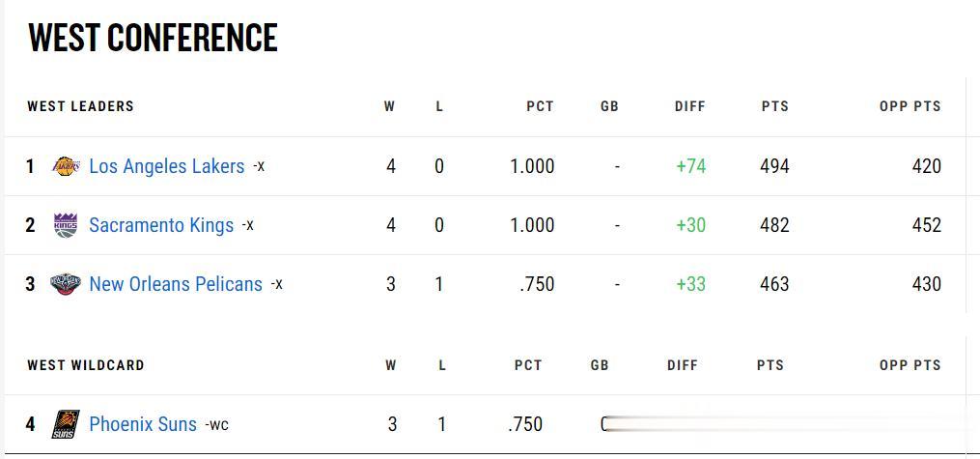Sort West Leaders by L column
The height and width of the screenshot is (459, 980).
(x=439, y=106)
